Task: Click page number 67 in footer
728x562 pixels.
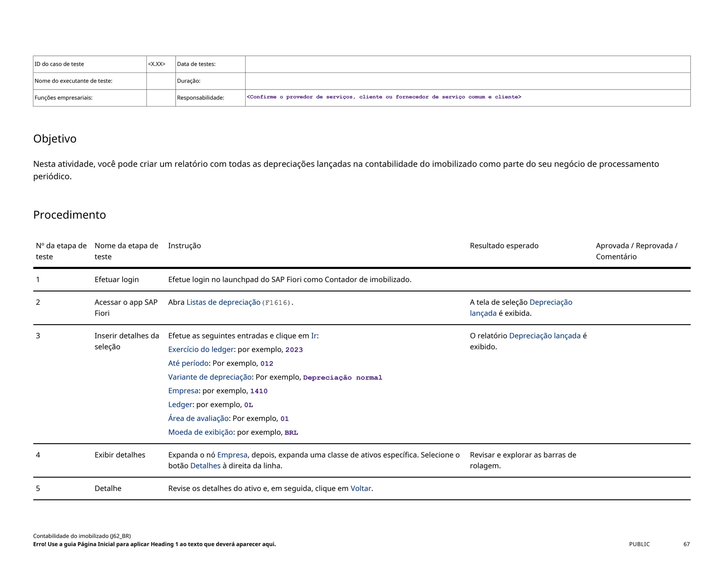Action: [x=686, y=544]
